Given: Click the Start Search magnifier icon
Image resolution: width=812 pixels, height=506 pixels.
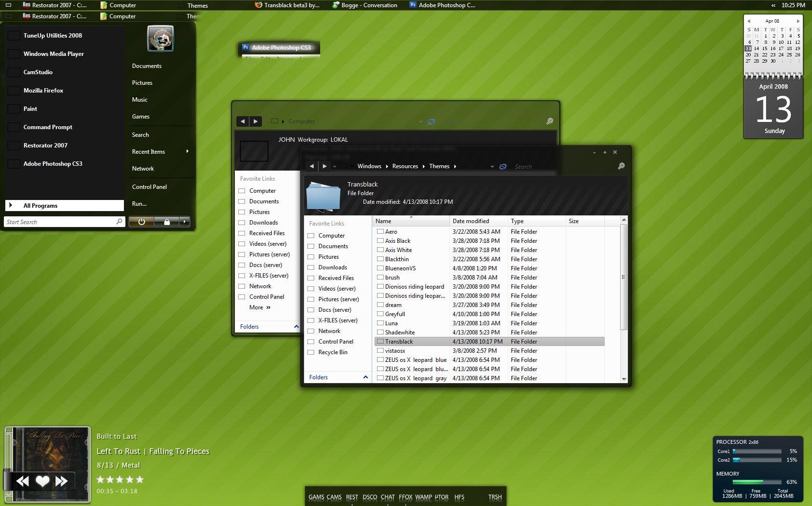Looking at the screenshot, I should (119, 222).
